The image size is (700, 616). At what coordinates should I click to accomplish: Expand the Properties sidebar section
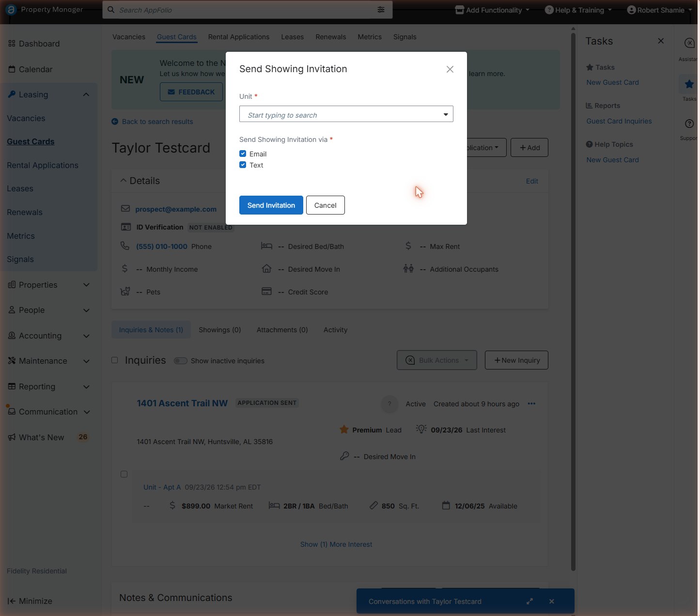coord(86,285)
